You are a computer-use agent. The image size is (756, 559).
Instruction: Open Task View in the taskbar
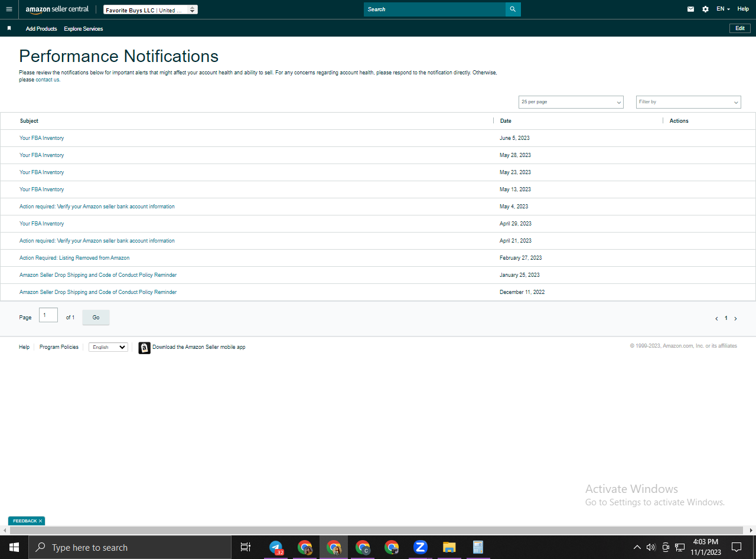(x=246, y=547)
